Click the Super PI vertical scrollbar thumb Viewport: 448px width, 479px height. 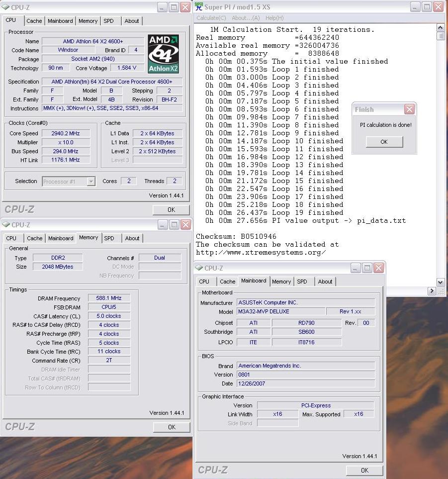pyautogui.click(x=440, y=36)
